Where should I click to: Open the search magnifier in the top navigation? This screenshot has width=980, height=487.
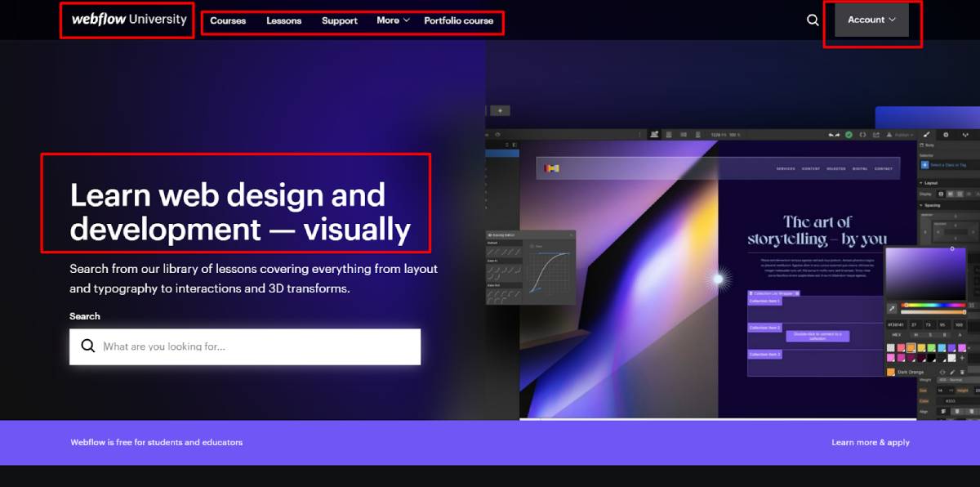pos(813,20)
